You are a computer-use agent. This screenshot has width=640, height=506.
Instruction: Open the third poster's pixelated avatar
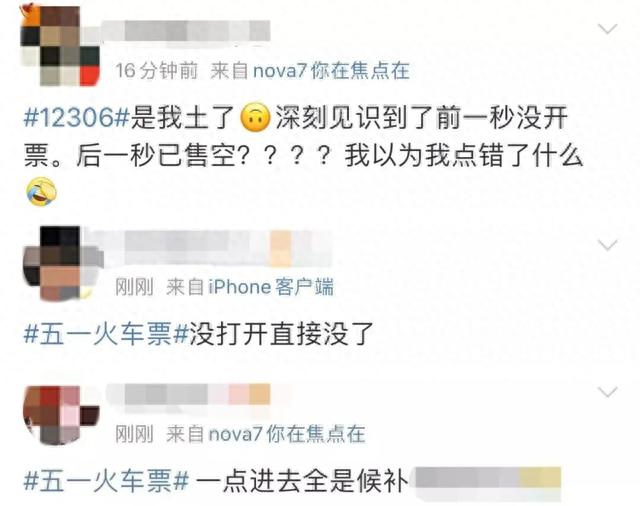coord(61,414)
